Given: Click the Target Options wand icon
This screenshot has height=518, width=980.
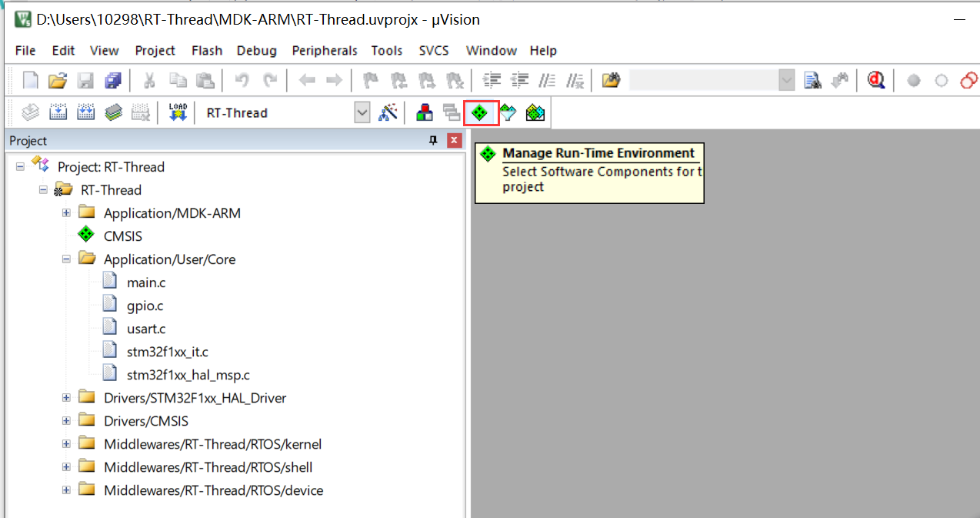Looking at the screenshot, I should (388, 112).
